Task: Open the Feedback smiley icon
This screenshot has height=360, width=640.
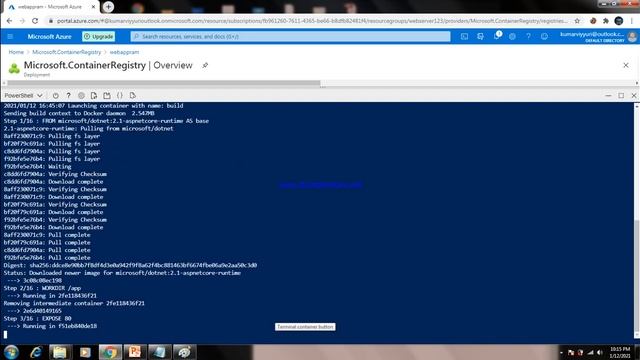Action: [x=544, y=37]
